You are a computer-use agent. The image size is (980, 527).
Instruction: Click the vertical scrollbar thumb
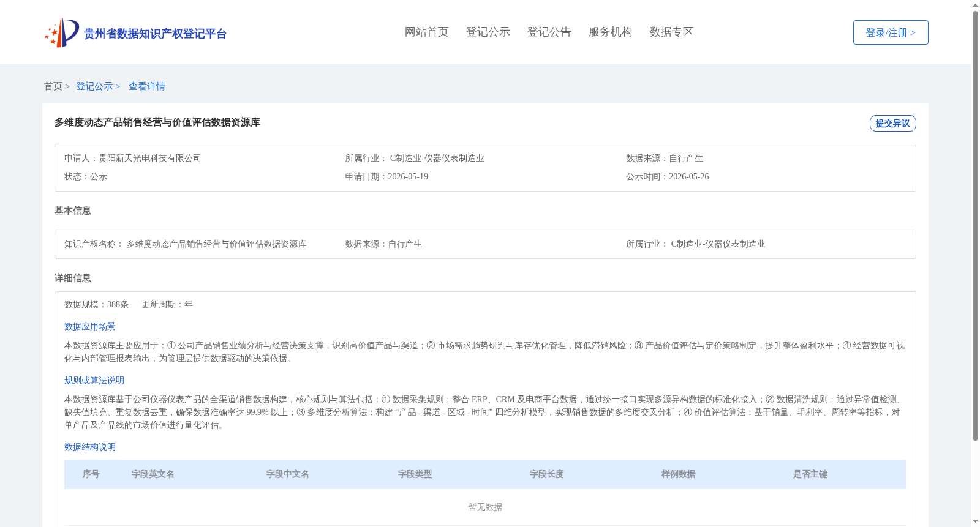pos(975,225)
